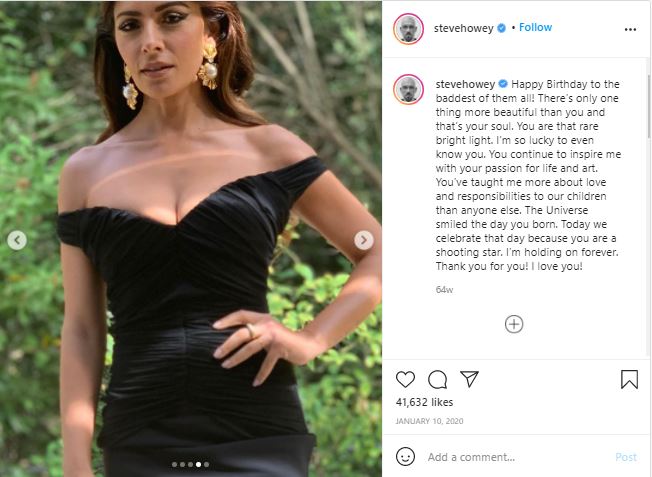Open emoji picker in comment field
652x477 pixels.
pyautogui.click(x=405, y=456)
